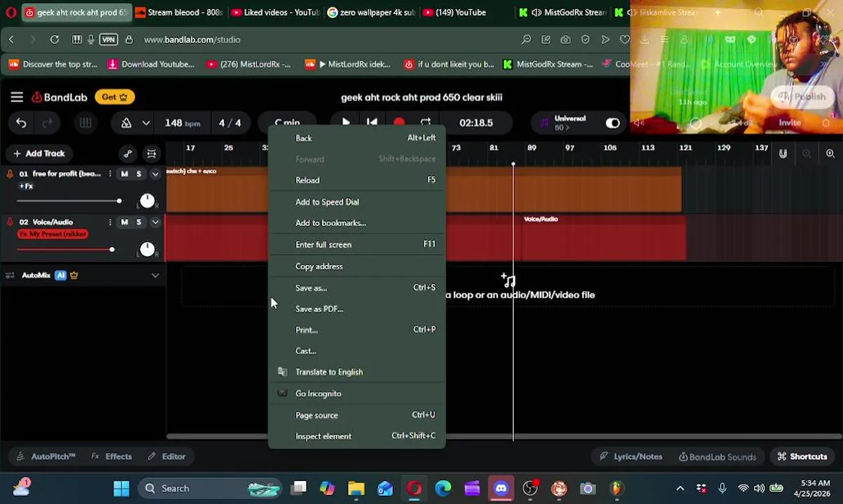This screenshot has height=504, width=843.
Task: Zoom out on the timeline
Action: (807, 153)
